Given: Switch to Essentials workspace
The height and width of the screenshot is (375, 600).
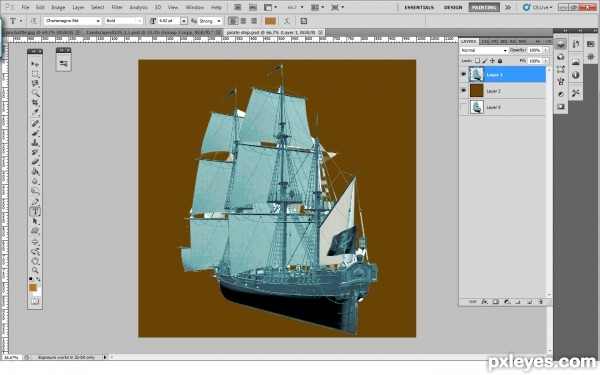Looking at the screenshot, I should (x=419, y=7).
